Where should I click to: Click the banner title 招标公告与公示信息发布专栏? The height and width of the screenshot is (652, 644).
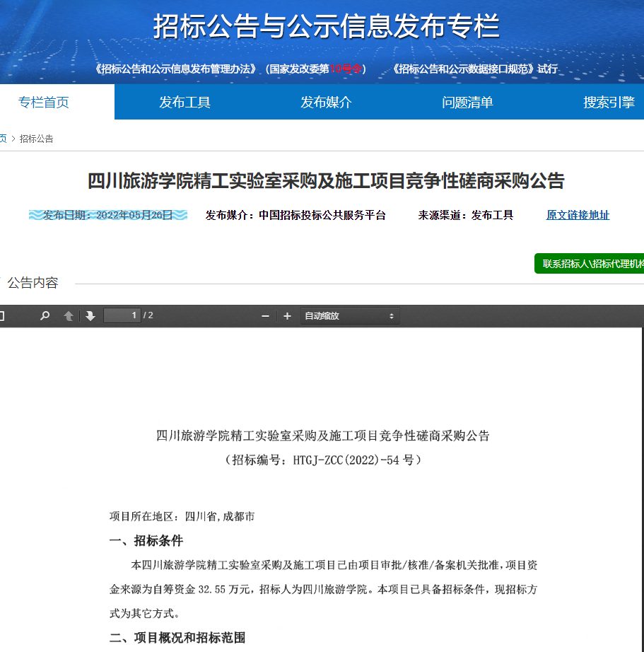[x=326, y=26]
